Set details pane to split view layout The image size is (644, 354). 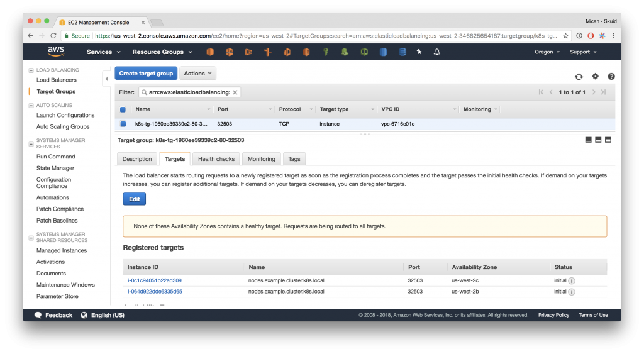(x=598, y=140)
